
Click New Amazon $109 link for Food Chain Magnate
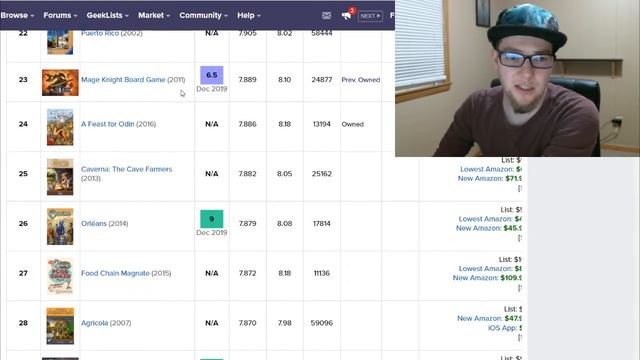pos(487,278)
